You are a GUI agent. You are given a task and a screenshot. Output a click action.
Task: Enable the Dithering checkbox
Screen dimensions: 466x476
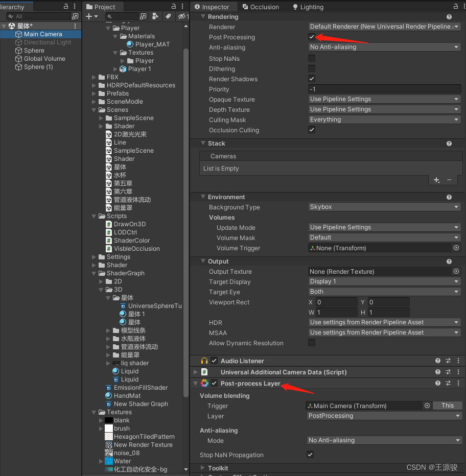312,69
